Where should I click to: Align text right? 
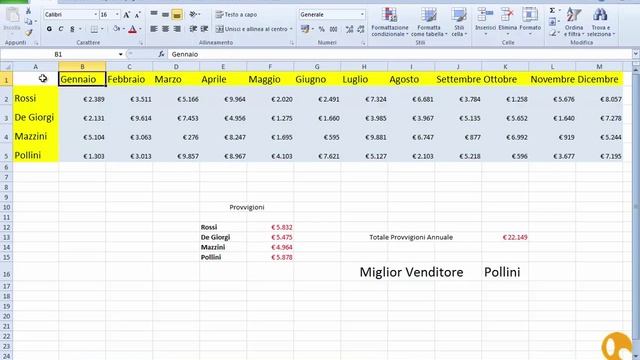click(177, 29)
